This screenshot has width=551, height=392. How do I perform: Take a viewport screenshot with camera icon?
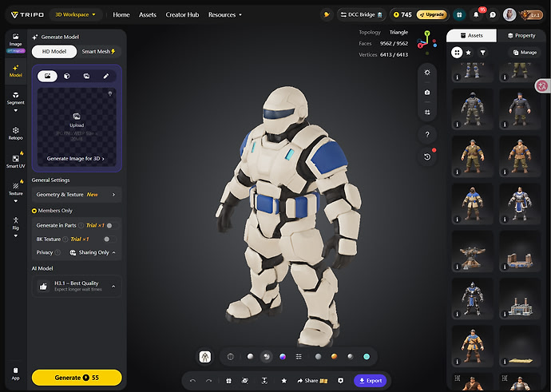click(x=427, y=93)
